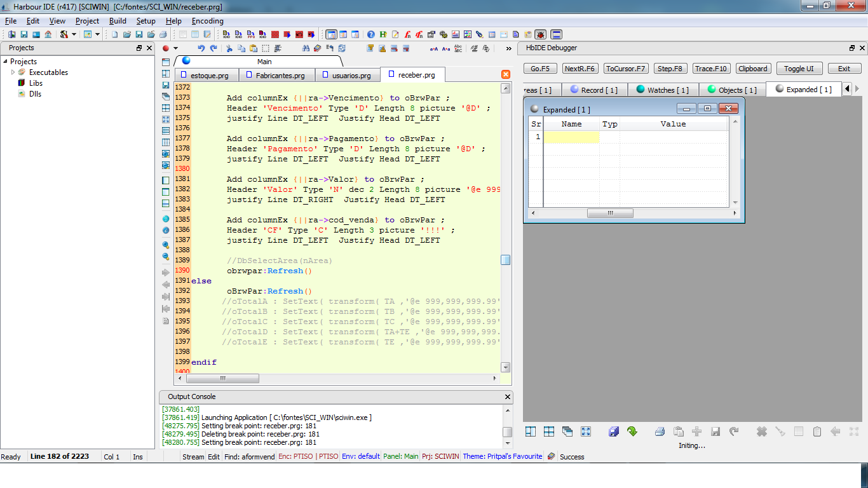This screenshot has height=488, width=868.
Task: Click the home icon in the toolbar
Action: pyautogui.click(x=48, y=34)
